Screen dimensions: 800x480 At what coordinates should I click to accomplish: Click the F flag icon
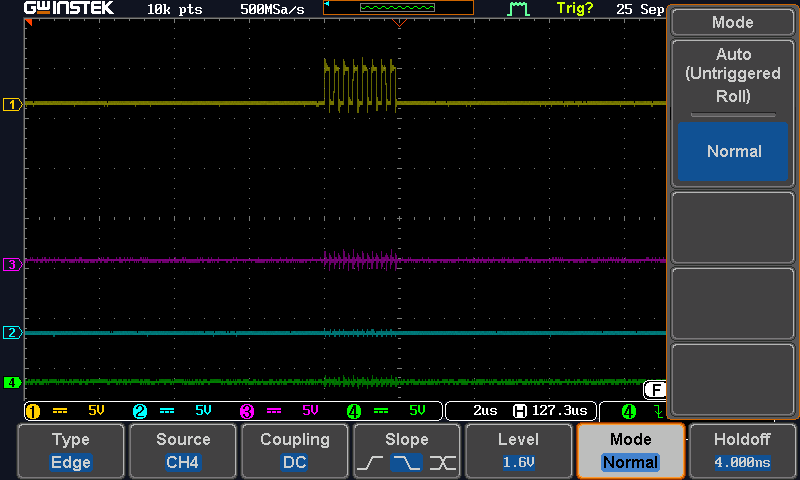click(x=655, y=390)
